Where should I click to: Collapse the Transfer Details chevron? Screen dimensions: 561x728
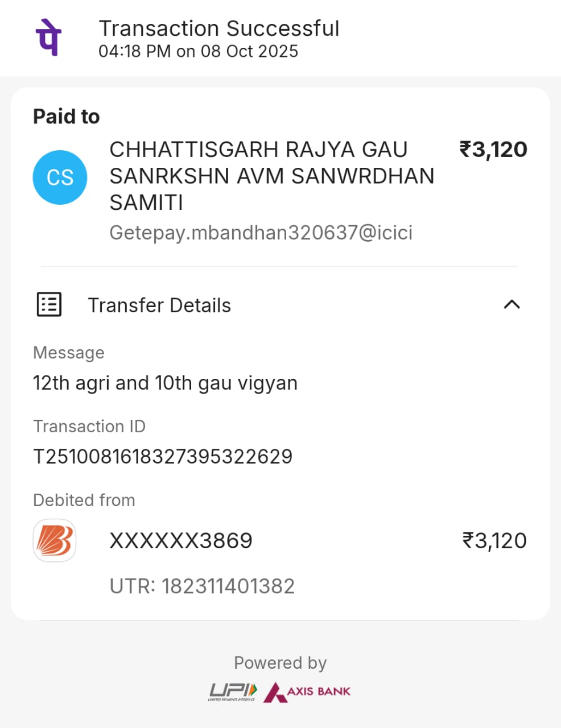[511, 305]
